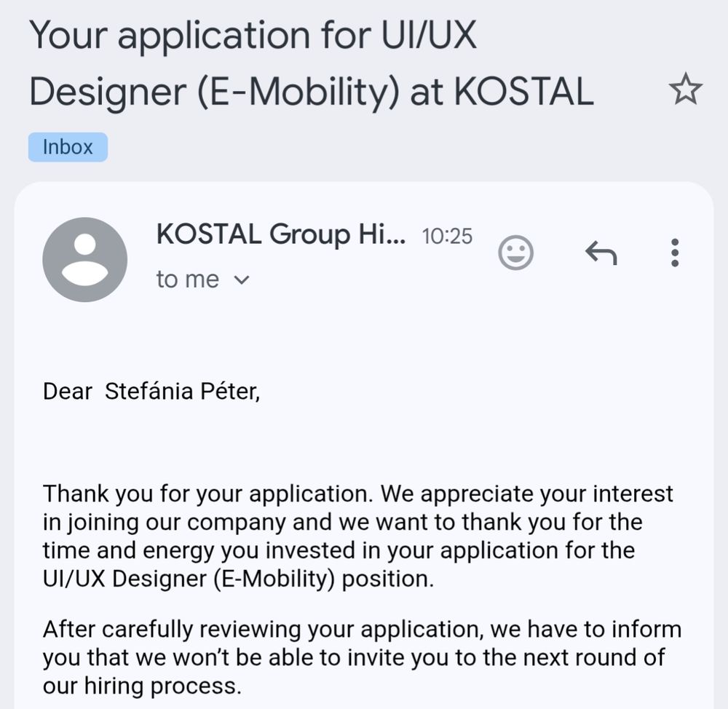Viewport: 728px width, 709px height.
Task: Reply to KOSTAL Group using the arrow icon
Action: tap(601, 253)
